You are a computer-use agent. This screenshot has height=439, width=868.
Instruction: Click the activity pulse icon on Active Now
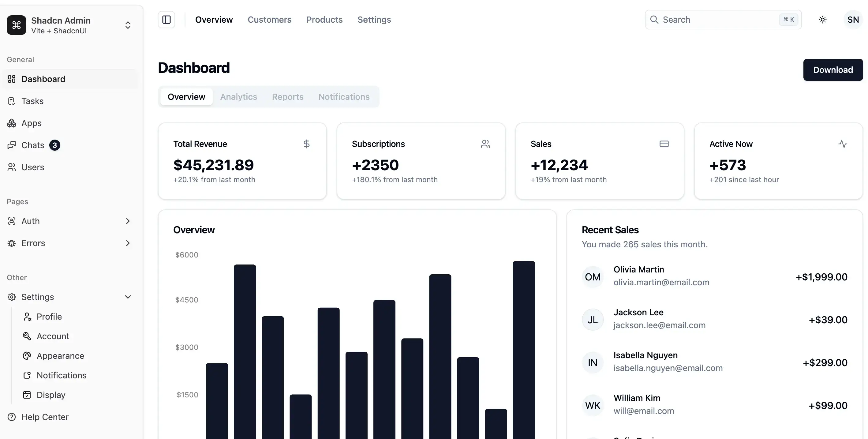(843, 144)
